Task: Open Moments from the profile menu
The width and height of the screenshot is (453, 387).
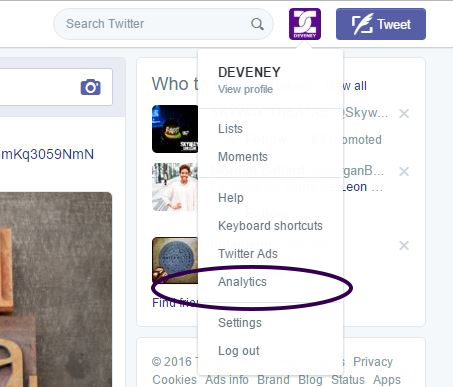Action: click(243, 157)
